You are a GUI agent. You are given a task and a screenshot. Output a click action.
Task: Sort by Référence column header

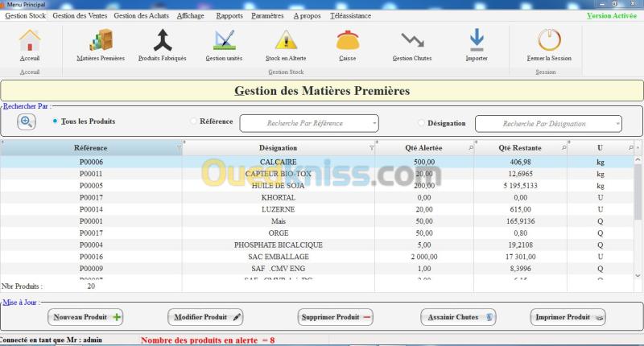[90, 148]
